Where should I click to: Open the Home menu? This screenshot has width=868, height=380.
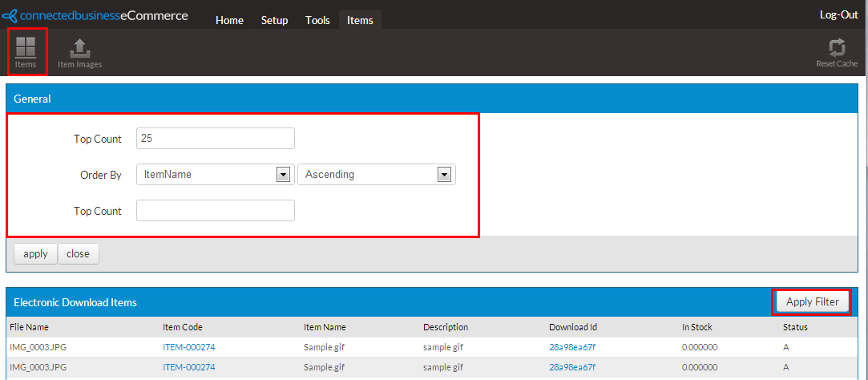tap(229, 21)
